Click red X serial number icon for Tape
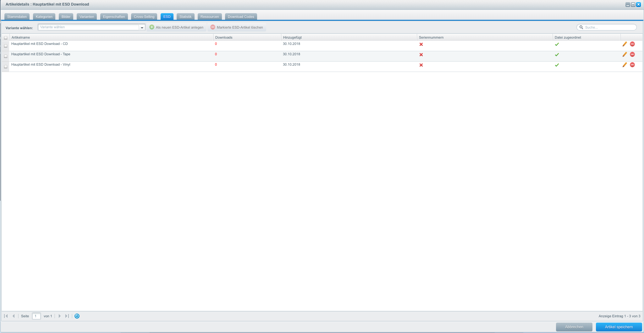Image resolution: width=644 pixels, height=333 pixels. tap(421, 55)
